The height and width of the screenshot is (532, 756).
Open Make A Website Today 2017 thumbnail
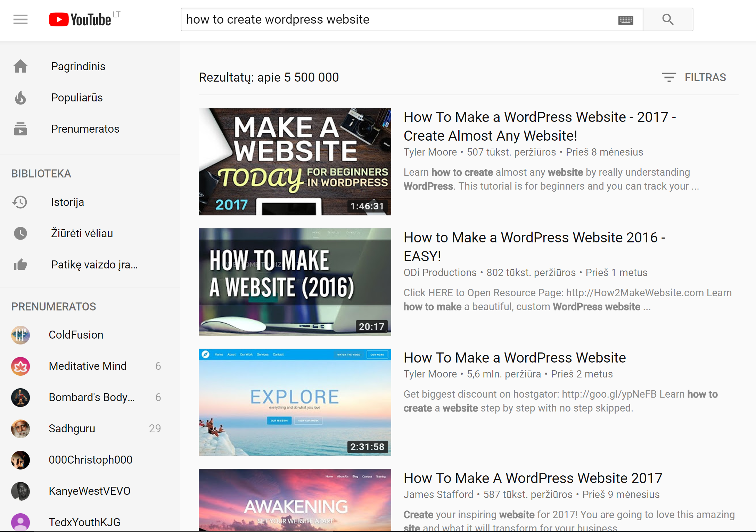pyautogui.click(x=295, y=161)
